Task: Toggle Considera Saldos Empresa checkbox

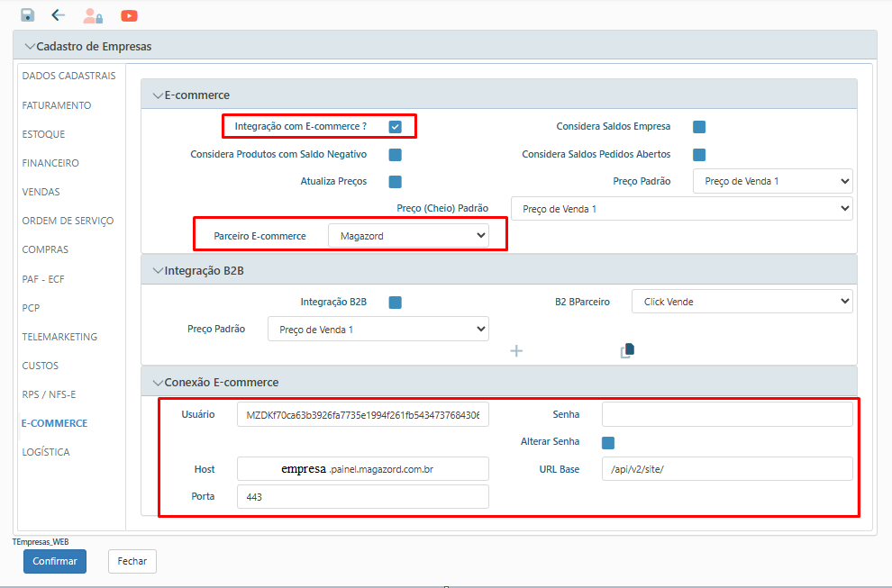Action: pyautogui.click(x=699, y=126)
